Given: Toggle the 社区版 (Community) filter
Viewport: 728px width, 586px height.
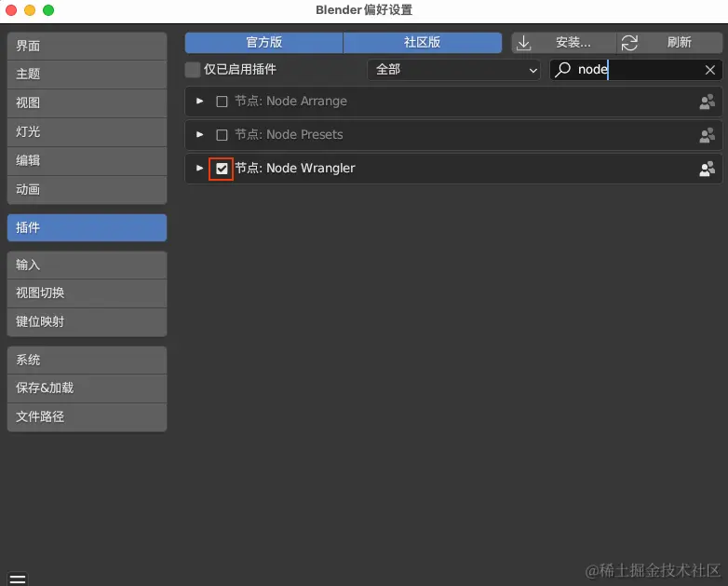Looking at the screenshot, I should (x=423, y=43).
